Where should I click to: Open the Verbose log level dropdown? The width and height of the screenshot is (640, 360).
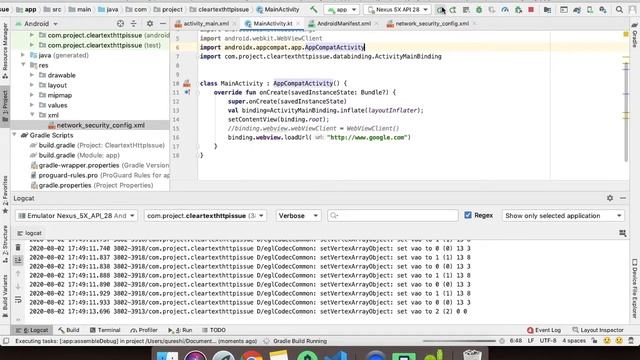pyautogui.click(x=298, y=216)
